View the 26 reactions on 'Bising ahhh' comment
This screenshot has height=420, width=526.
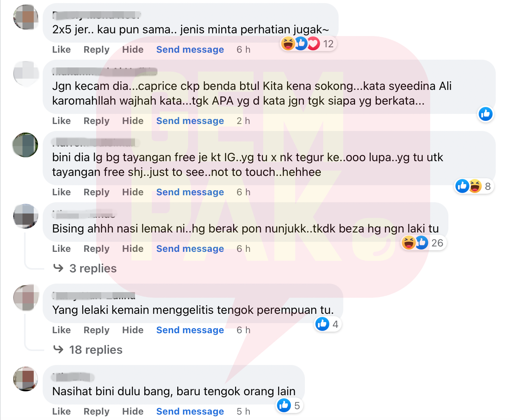[x=423, y=243]
